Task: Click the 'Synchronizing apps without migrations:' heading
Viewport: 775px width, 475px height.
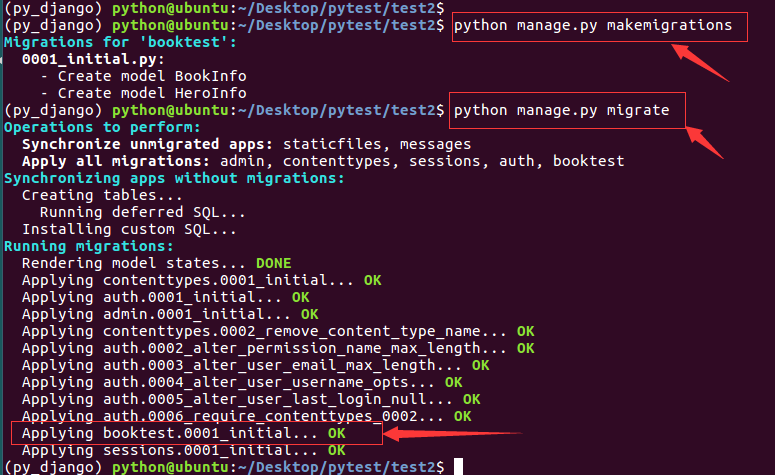Action: (173, 178)
